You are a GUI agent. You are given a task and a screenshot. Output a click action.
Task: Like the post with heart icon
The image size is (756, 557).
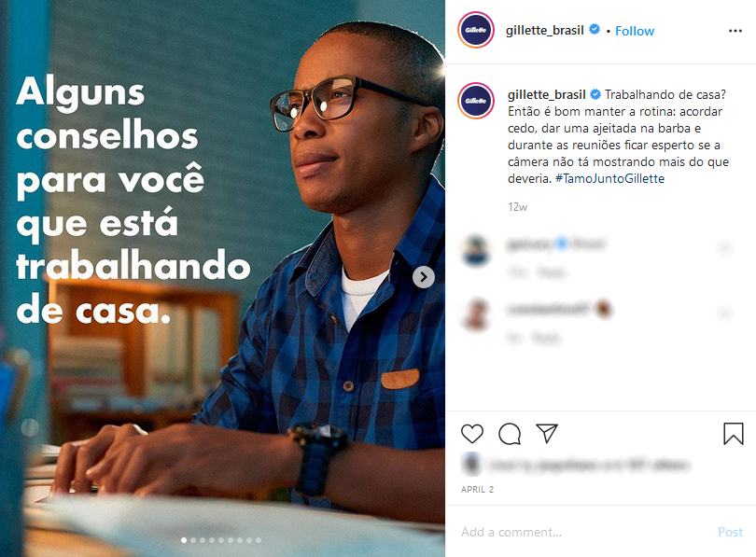tap(472, 434)
